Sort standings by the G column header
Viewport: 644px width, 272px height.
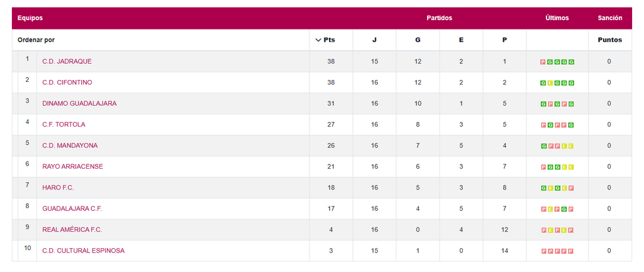coord(418,40)
